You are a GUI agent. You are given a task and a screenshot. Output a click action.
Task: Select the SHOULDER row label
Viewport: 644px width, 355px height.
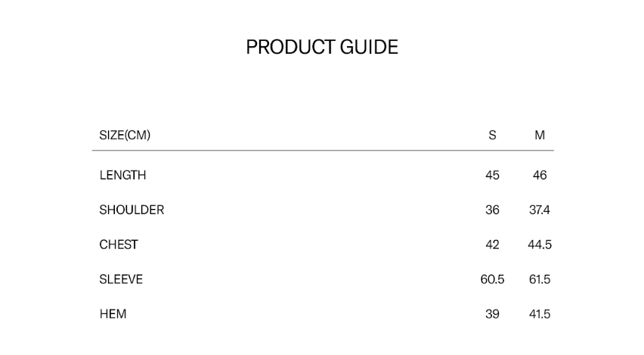tap(132, 210)
